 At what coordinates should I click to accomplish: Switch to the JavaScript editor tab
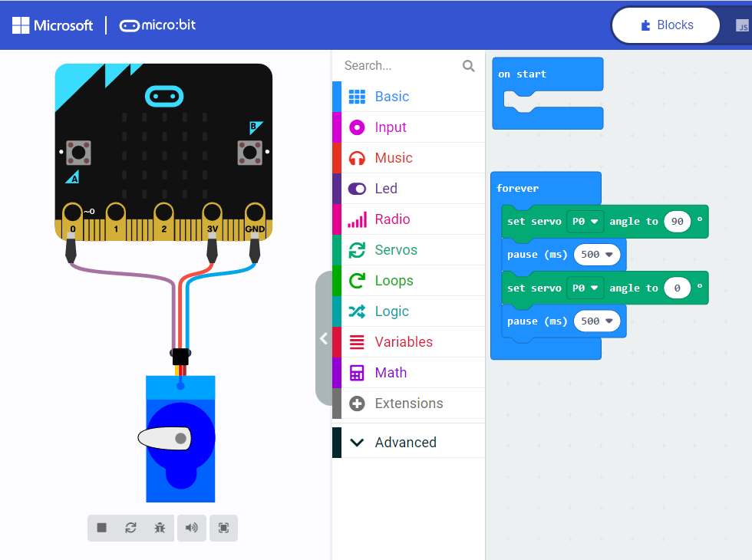click(741, 25)
